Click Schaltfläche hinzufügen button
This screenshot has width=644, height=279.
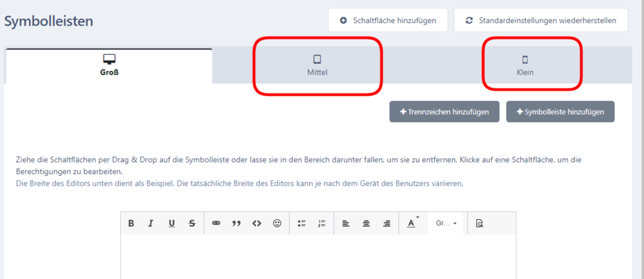(x=387, y=20)
